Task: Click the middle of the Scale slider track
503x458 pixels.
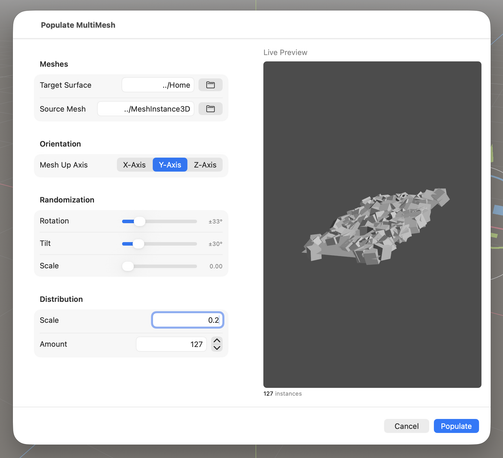Action: 160,266
